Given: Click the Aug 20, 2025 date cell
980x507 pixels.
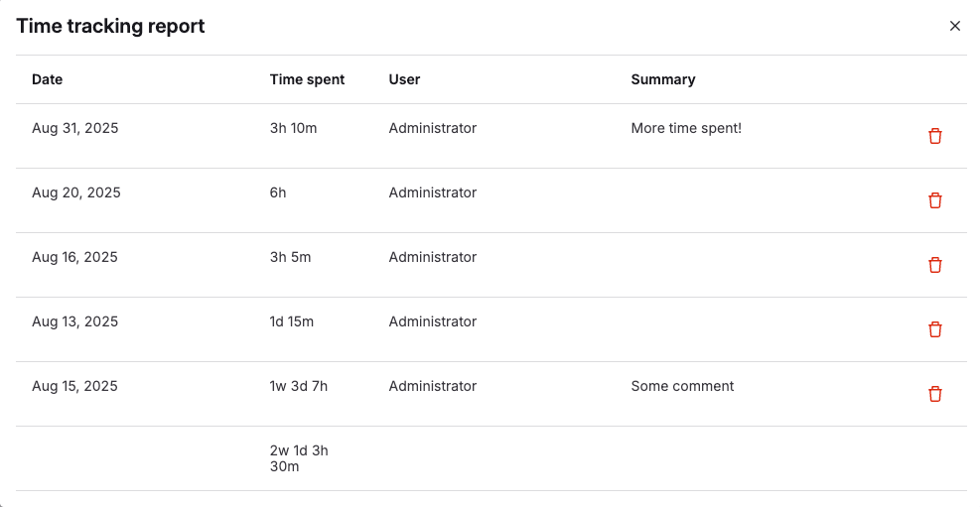Looking at the screenshot, I should (75, 192).
